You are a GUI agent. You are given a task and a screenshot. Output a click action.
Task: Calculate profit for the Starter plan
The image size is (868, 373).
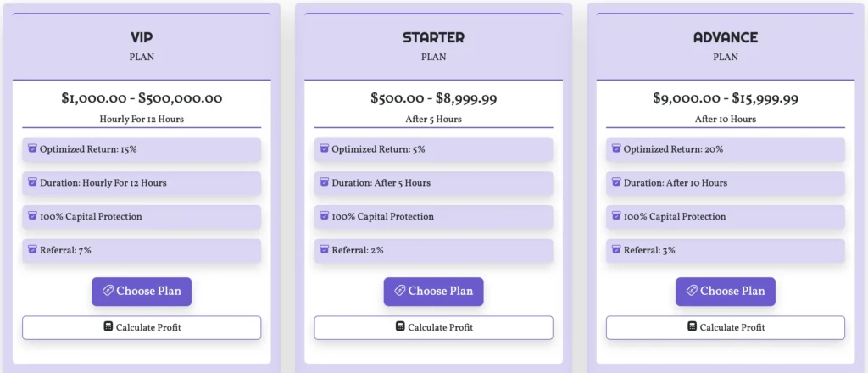tap(433, 327)
